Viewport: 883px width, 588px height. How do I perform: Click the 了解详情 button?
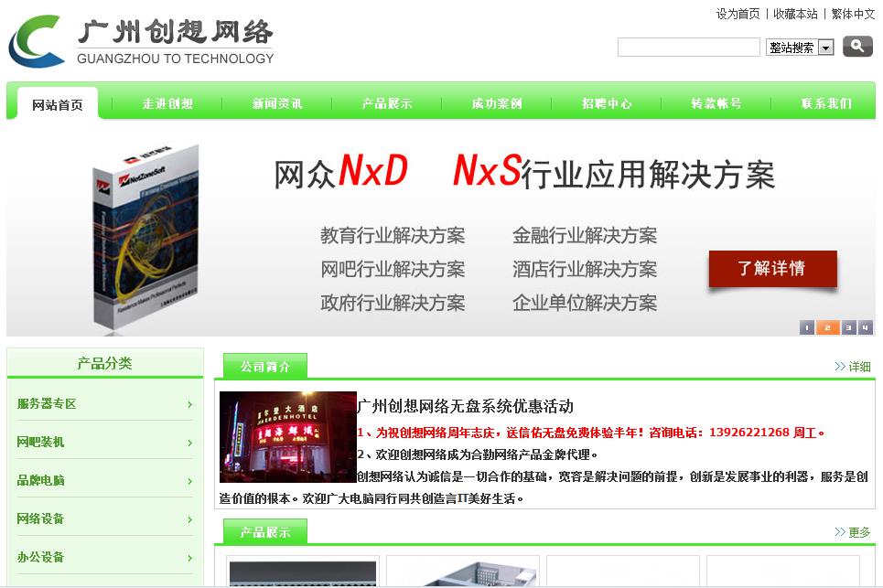(x=773, y=270)
